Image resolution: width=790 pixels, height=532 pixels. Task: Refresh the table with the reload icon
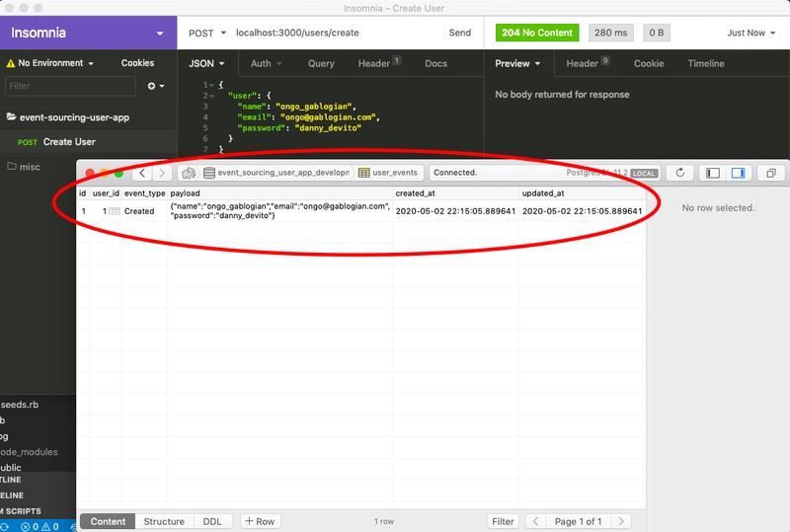[679, 173]
